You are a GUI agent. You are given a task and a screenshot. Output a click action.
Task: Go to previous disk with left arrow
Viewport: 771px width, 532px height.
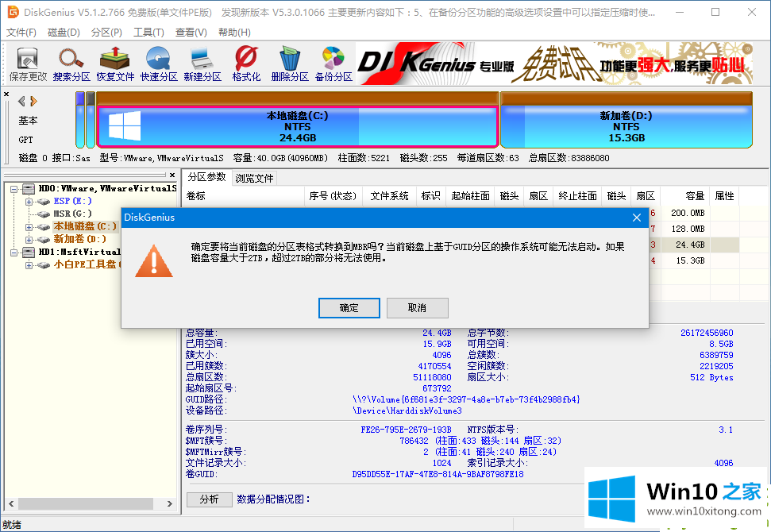tap(21, 102)
